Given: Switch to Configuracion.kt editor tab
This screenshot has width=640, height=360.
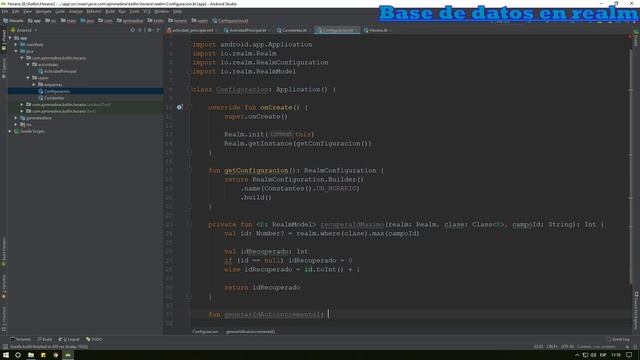Looking at the screenshot, I should point(337,30).
